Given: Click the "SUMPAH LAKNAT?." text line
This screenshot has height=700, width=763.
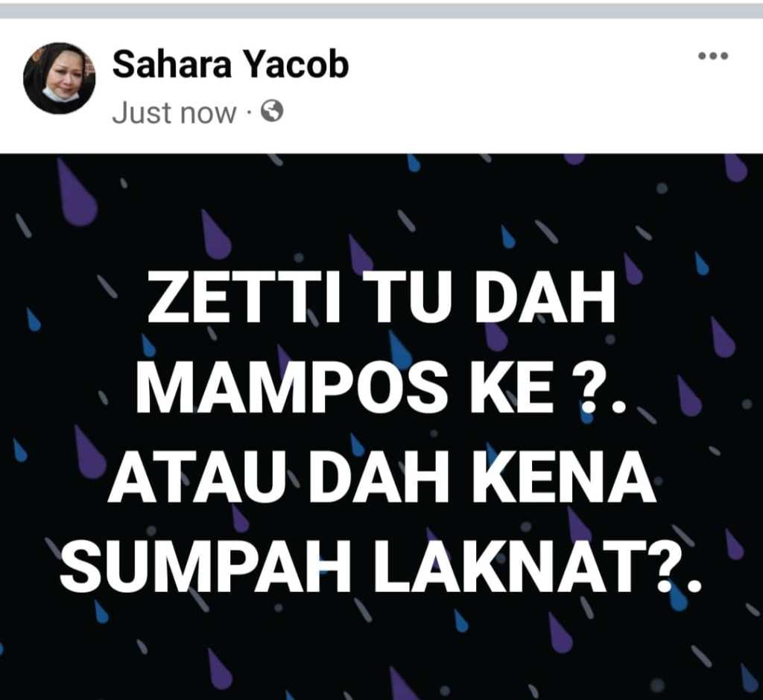Looking at the screenshot, I should (x=381, y=566).
